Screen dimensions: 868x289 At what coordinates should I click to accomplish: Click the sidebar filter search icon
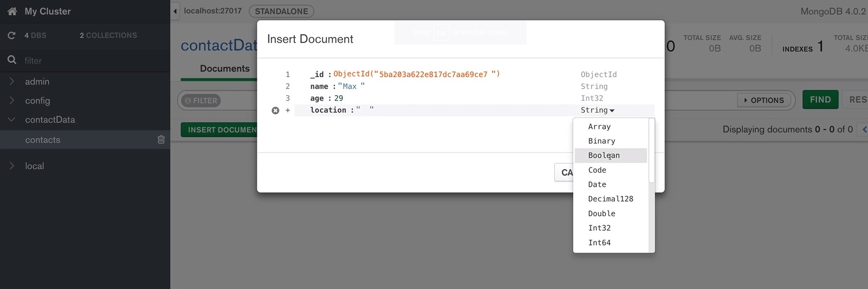pos(12,60)
